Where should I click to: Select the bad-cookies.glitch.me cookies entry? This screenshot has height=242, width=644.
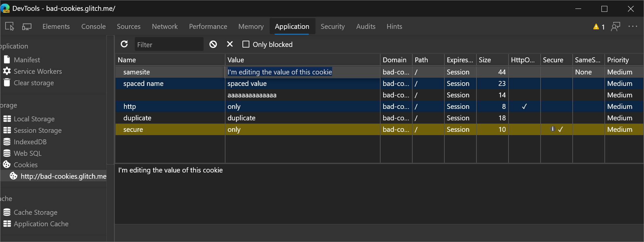63,176
